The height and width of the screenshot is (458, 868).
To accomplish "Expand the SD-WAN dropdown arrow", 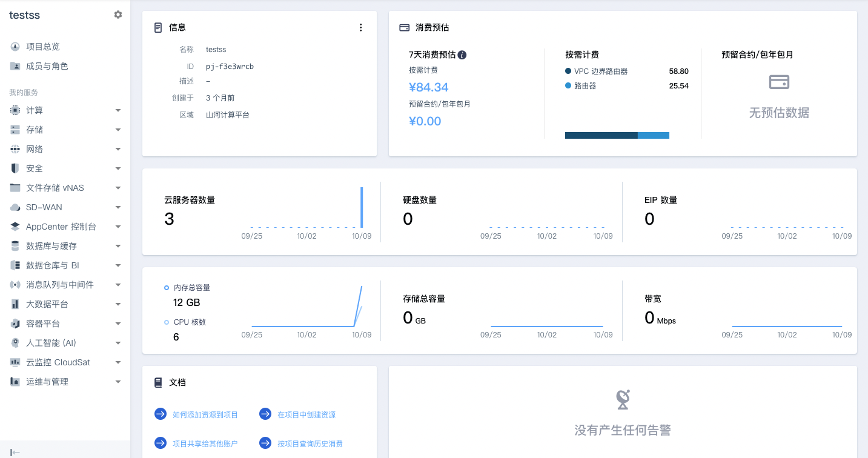I will point(118,207).
